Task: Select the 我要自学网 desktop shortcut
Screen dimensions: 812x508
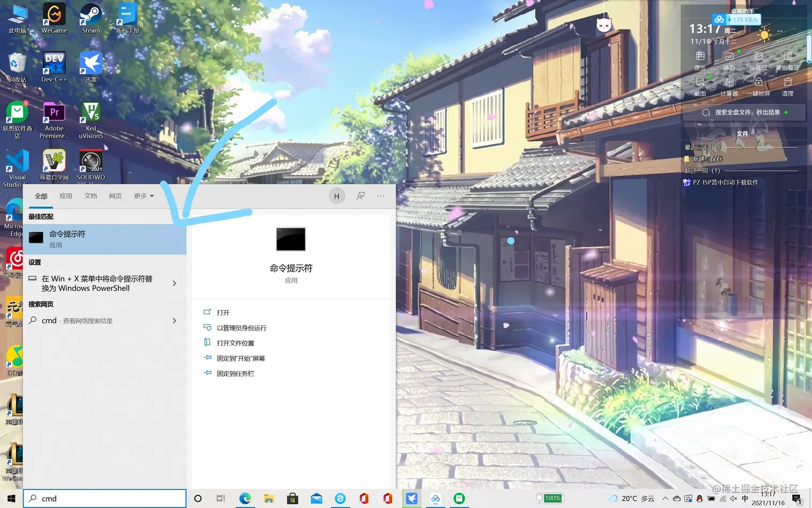Action: click(x=54, y=165)
